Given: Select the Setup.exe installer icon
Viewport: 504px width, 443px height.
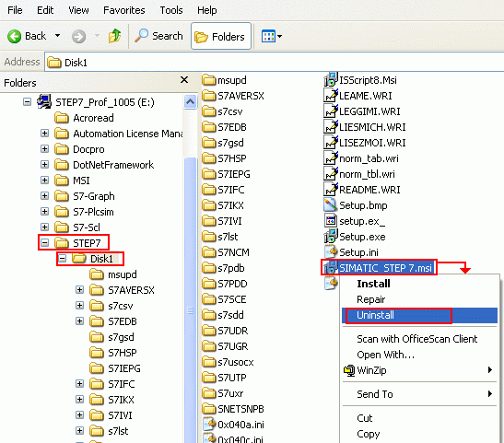Looking at the screenshot, I should tap(331, 237).
